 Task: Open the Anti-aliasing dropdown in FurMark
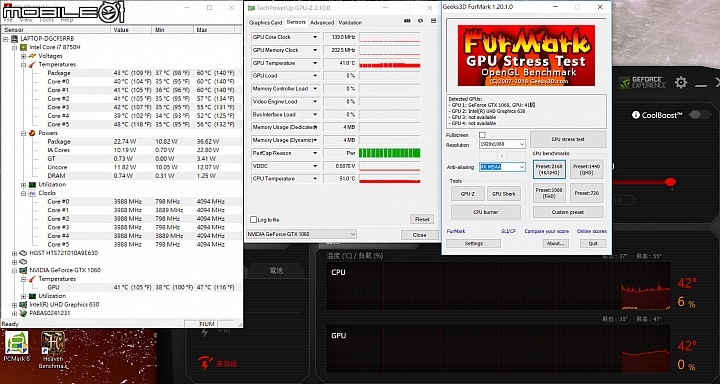point(503,167)
